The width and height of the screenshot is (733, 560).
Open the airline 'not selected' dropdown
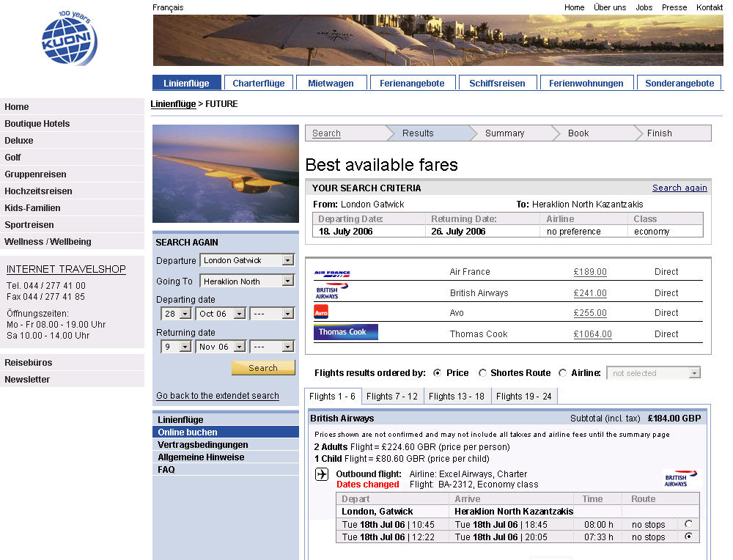(654, 373)
